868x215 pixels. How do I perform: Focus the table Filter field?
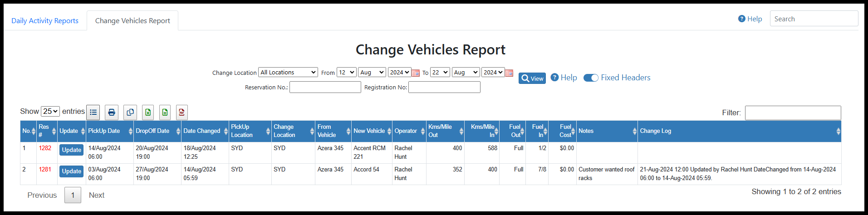click(x=793, y=112)
